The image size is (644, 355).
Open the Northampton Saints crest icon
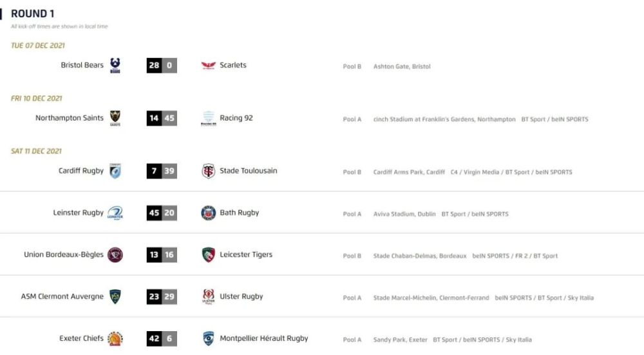(x=115, y=118)
